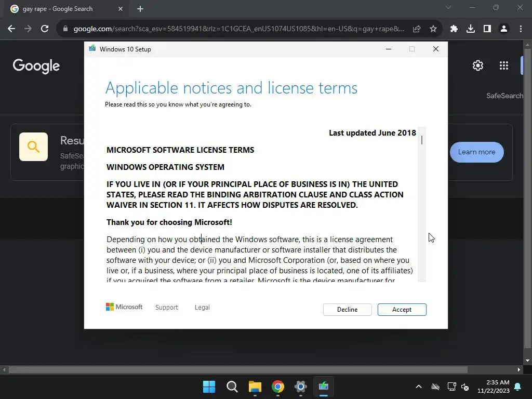The width and height of the screenshot is (532, 399).
Task: Open the notifications bell
Action: coord(518,387)
